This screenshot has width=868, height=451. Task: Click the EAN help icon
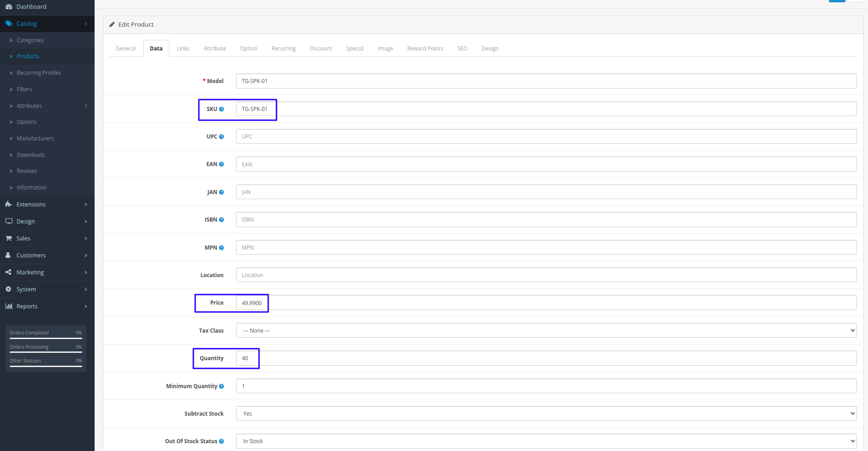pyautogui.click(x=221, y=164)
